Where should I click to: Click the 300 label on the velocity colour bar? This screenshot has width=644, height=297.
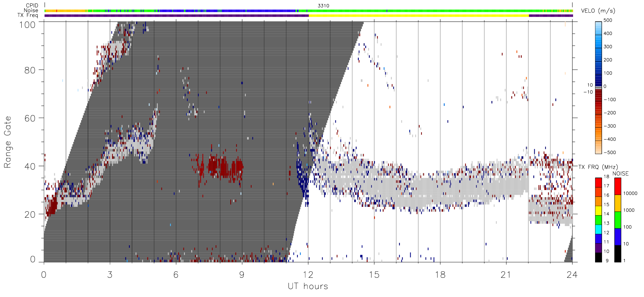pos(608,47)
